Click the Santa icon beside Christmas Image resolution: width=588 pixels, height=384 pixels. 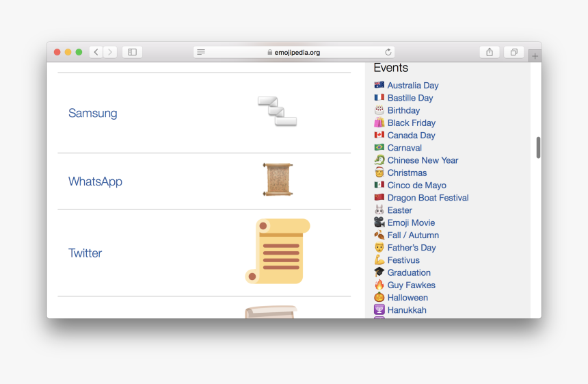[x=379, y=172]
